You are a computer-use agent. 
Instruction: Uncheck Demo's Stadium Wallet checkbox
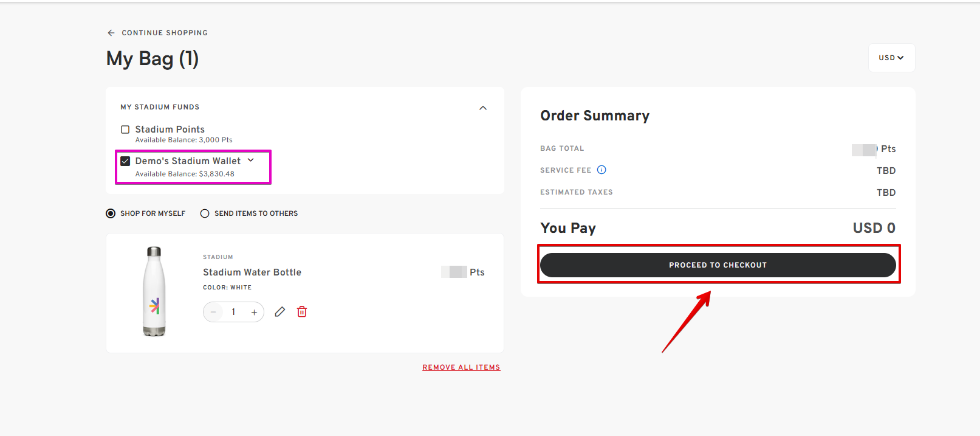coord(125,161)
